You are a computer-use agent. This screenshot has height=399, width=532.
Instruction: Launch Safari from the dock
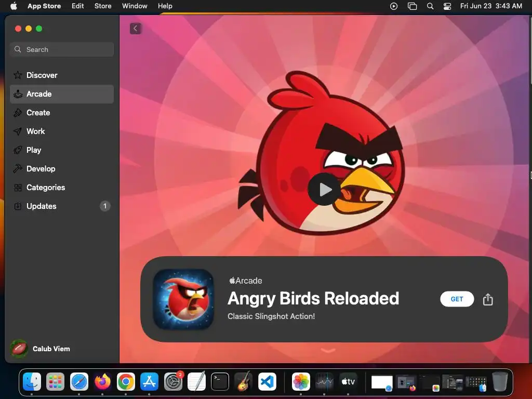(79, 382)
